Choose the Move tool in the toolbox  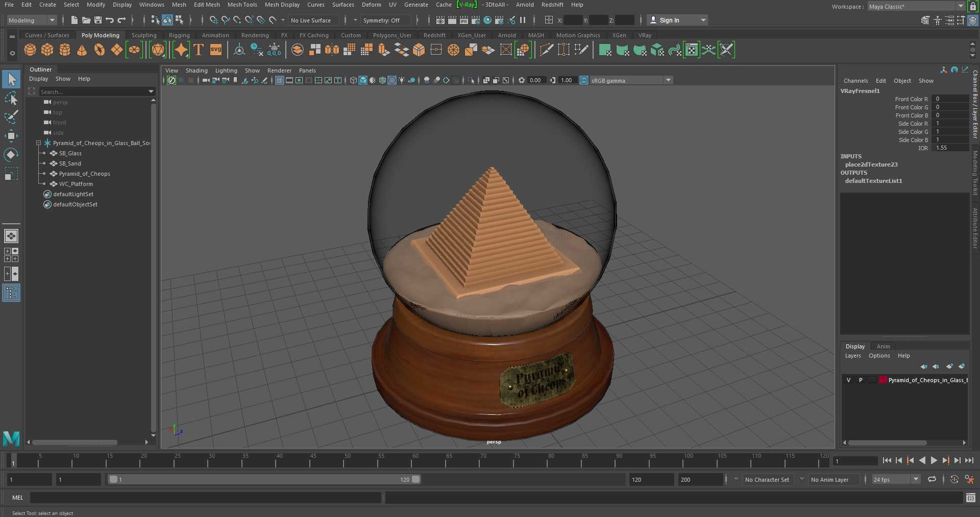(11, 135)
